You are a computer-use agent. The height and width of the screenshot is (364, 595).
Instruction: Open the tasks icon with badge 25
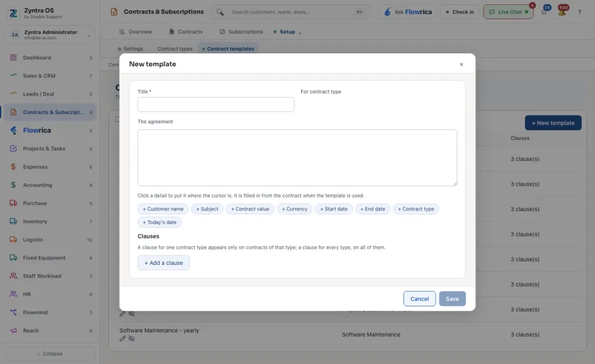pyautogui.click(x=544, y=12)
